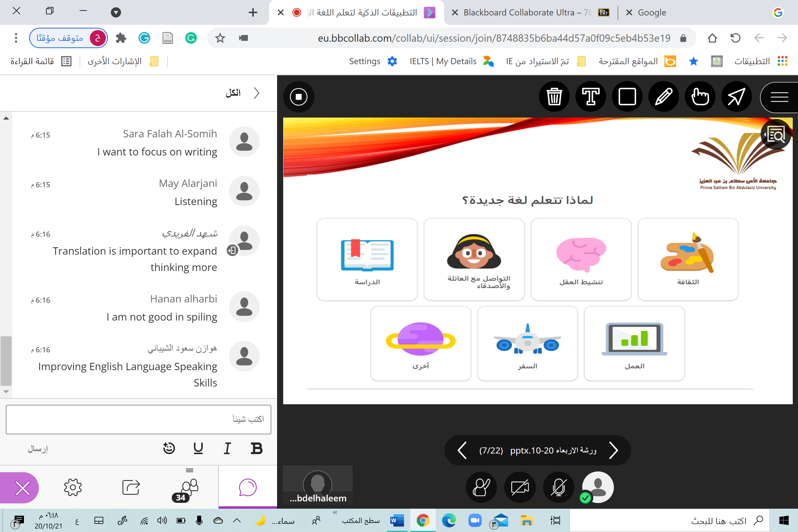Switch to the Share Content tab

(x=131, y=488)
